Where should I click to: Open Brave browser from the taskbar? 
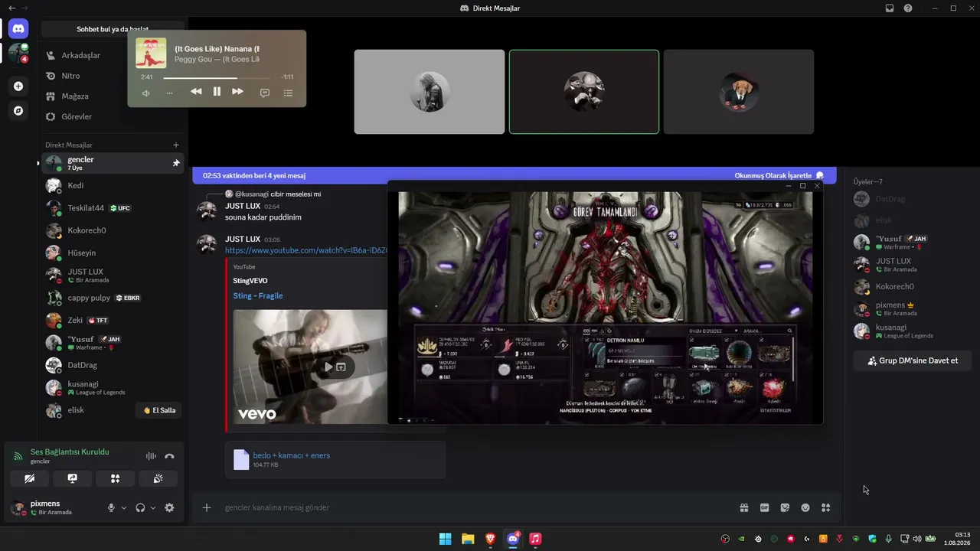[x=490, y=539]
